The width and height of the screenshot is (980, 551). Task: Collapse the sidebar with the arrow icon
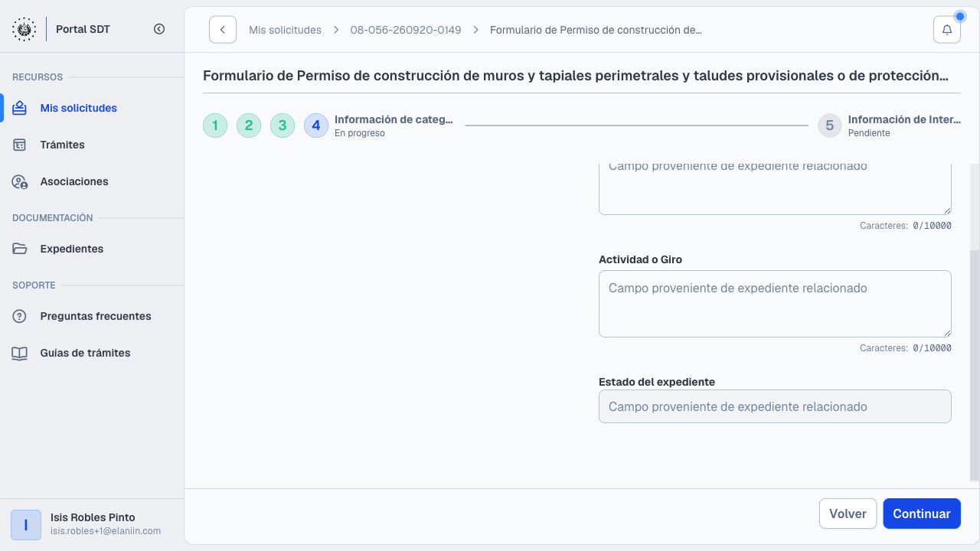pos(159,29)
